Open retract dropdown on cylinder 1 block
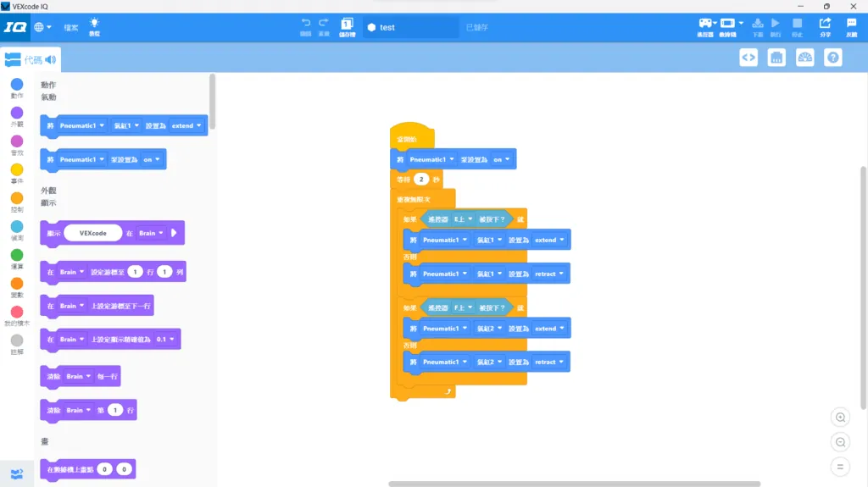868x487 pixels. [549, 274]
